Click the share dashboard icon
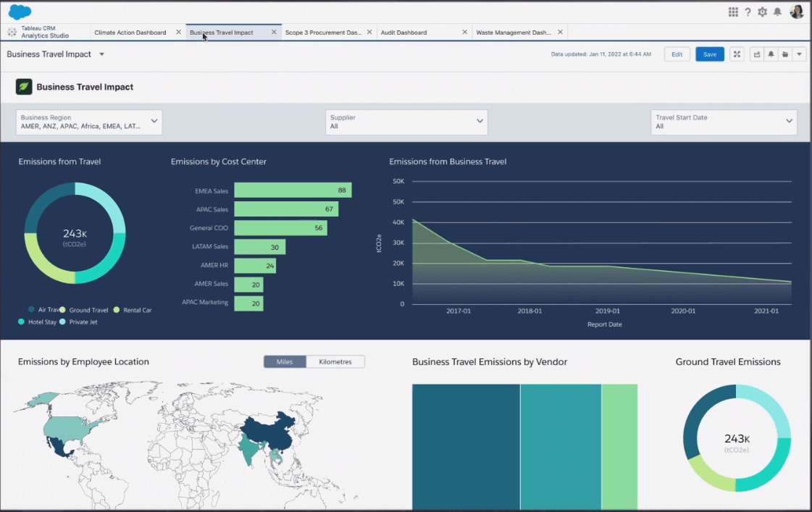The image size is (812, 512). (757, 54)
